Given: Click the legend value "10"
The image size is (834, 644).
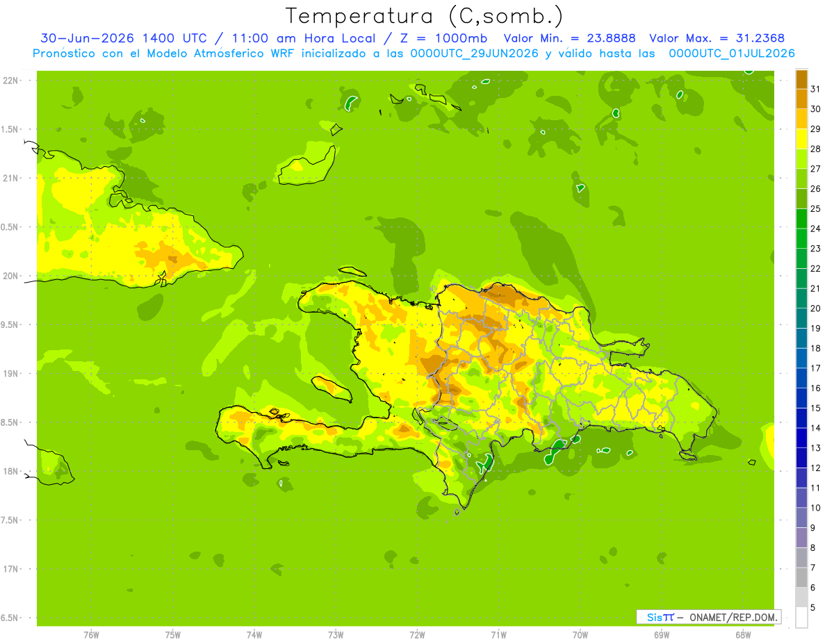Looking at the screenshot, I should click(x=816, y=508).
